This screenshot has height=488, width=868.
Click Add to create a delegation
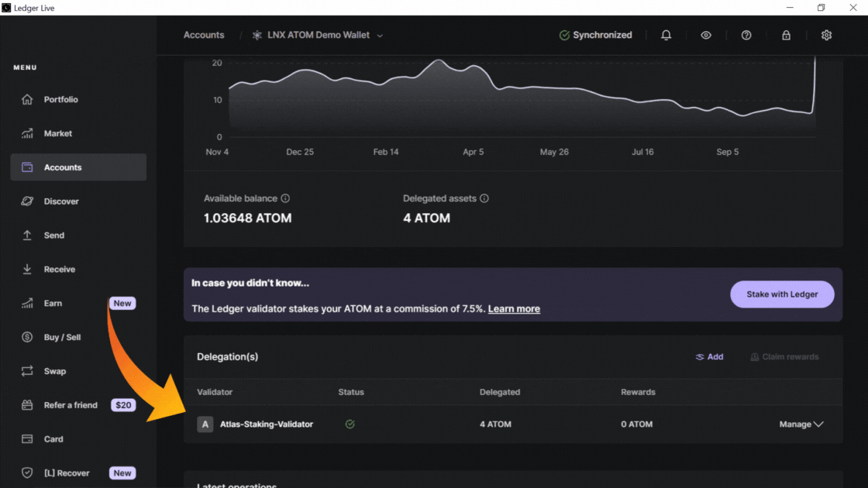click(x=709, y=357)
